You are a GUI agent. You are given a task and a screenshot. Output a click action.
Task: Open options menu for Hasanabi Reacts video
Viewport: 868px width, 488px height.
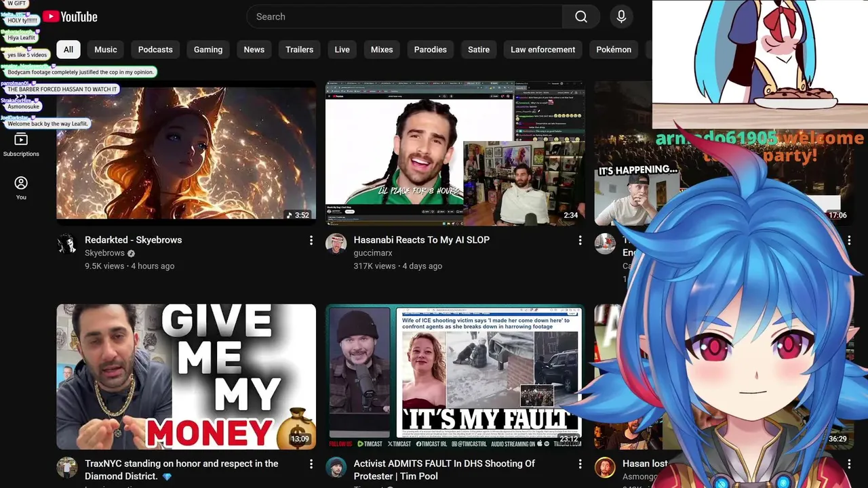(x=580, y=241)
